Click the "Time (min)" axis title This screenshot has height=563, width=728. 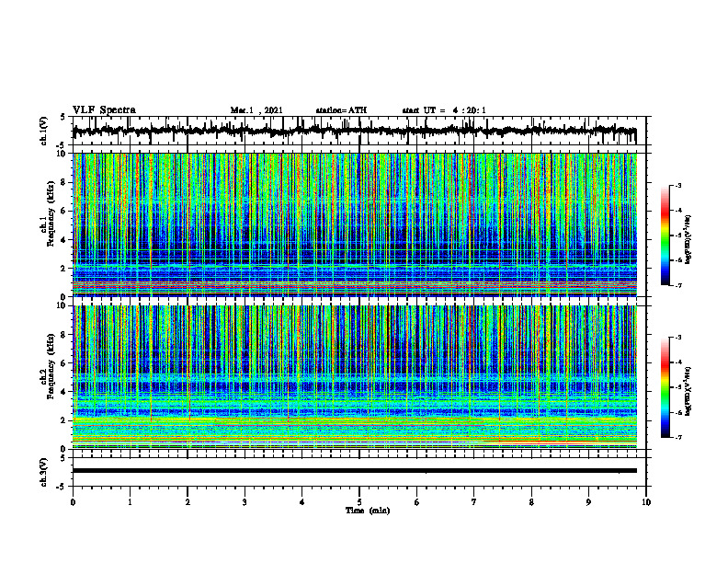tap(368, 511)
